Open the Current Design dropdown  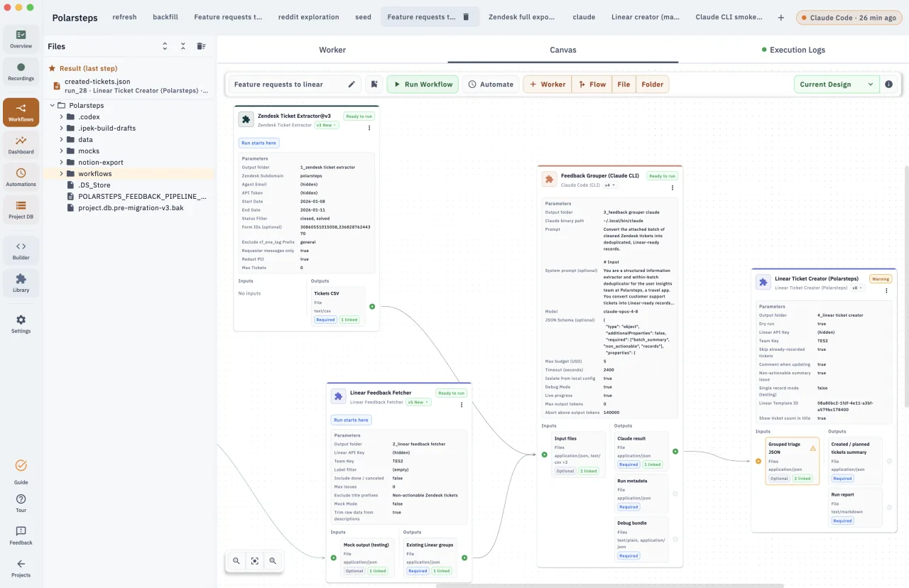click(837, 85)
